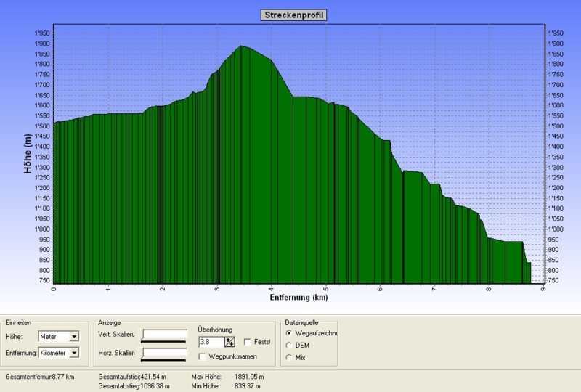Screen dimensions: 581x392
Task: Click the Horz. Skalierung slider
Action: (163, 354)
